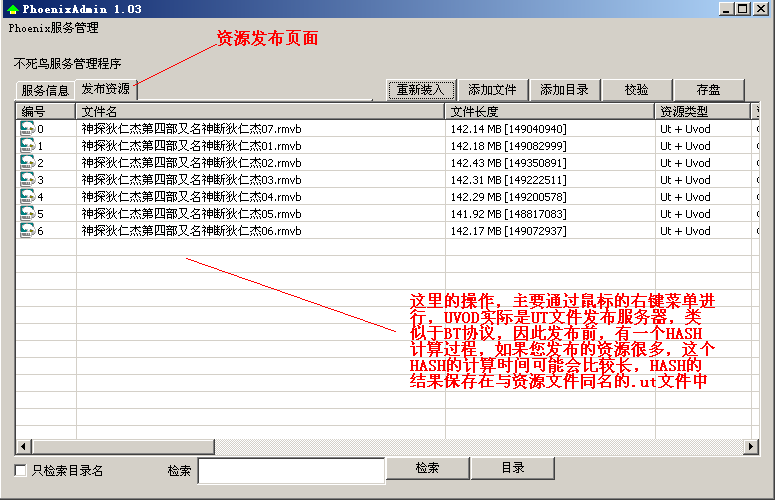
Task: Click the 添加文件 button
Action: click(x=492, y=90)
